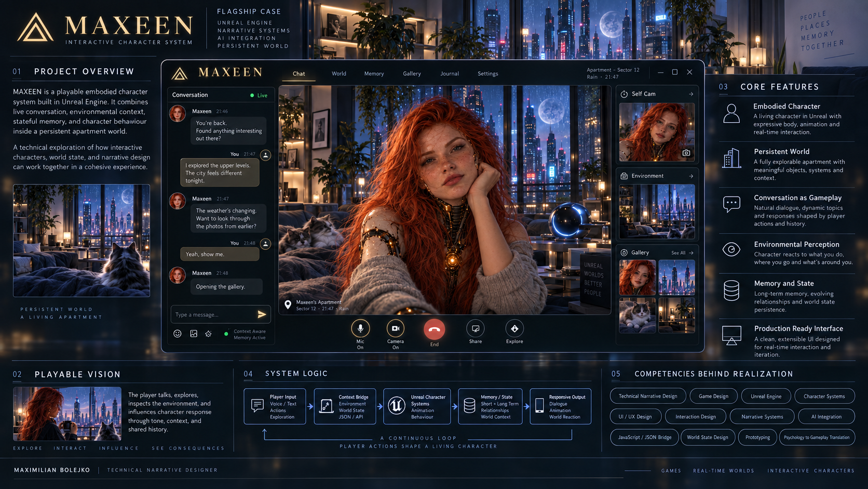Screen dimensions: 868x489
Task: Click the Self Cam preview image
Action: [657, 132]
